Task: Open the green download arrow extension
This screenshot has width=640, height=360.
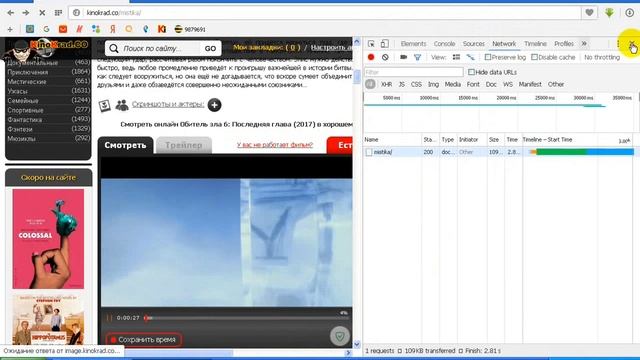Action: pos(609,13)
